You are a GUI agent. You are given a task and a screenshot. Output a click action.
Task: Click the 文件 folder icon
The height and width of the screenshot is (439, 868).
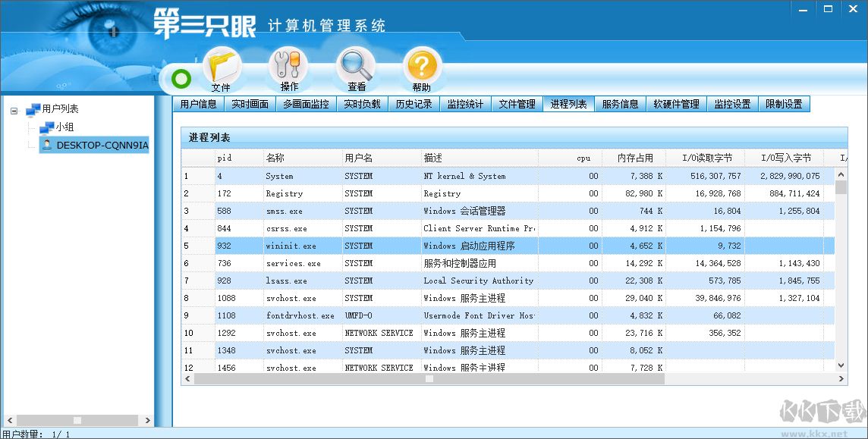tap(222, 70)
